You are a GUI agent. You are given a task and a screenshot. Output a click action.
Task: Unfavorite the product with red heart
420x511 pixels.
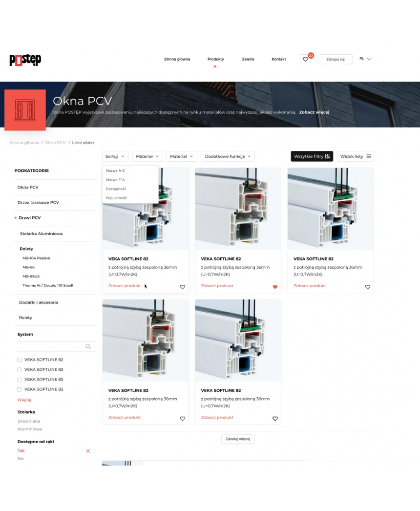(x=275, y=287)
